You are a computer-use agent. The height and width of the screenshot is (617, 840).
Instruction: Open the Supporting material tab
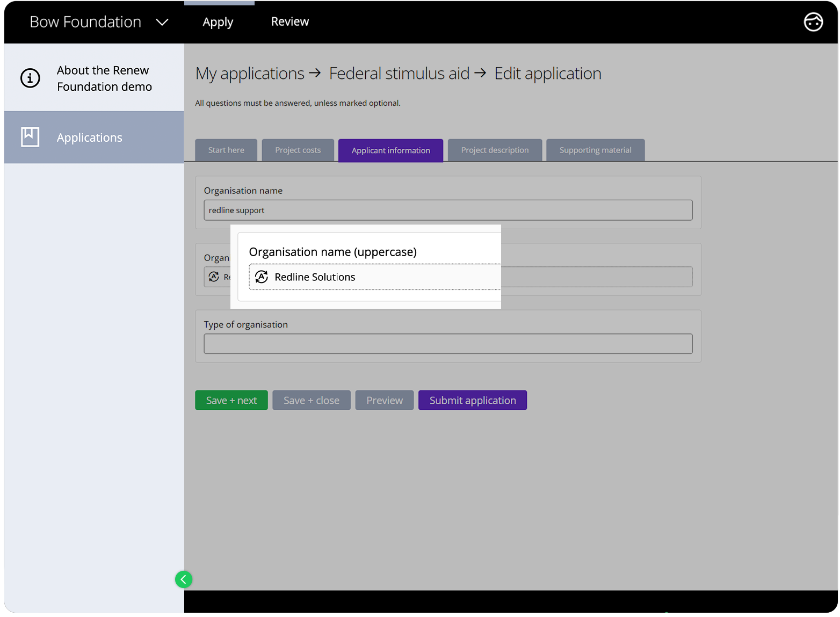(595, 150)
